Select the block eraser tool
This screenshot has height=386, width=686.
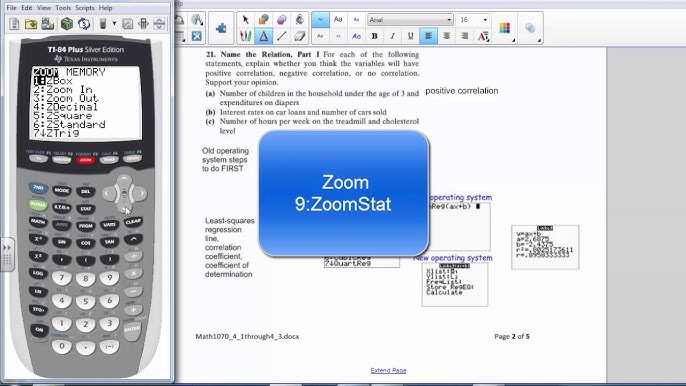tap(300, 36)
